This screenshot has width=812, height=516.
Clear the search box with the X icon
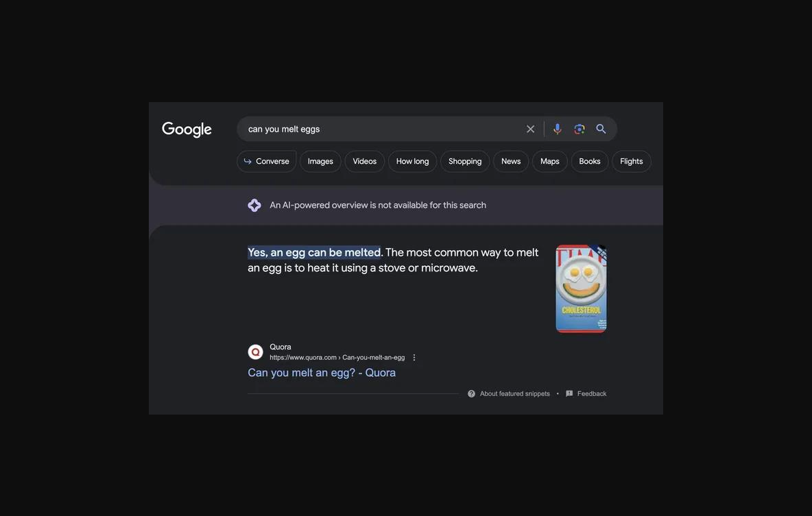point(530,129)
